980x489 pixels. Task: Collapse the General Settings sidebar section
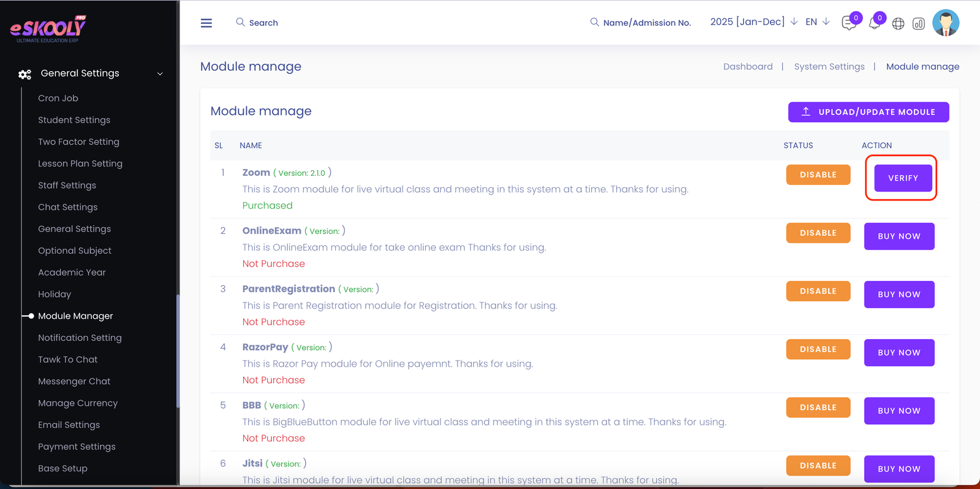pos(160,74)
